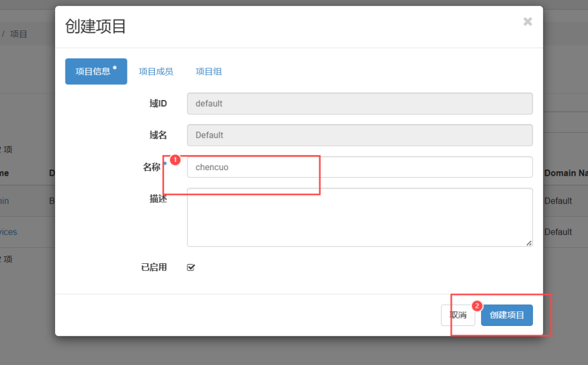Grab the 描述 textarea resize handle
Viewport: 588px width, 365px height.
(528, 243)
